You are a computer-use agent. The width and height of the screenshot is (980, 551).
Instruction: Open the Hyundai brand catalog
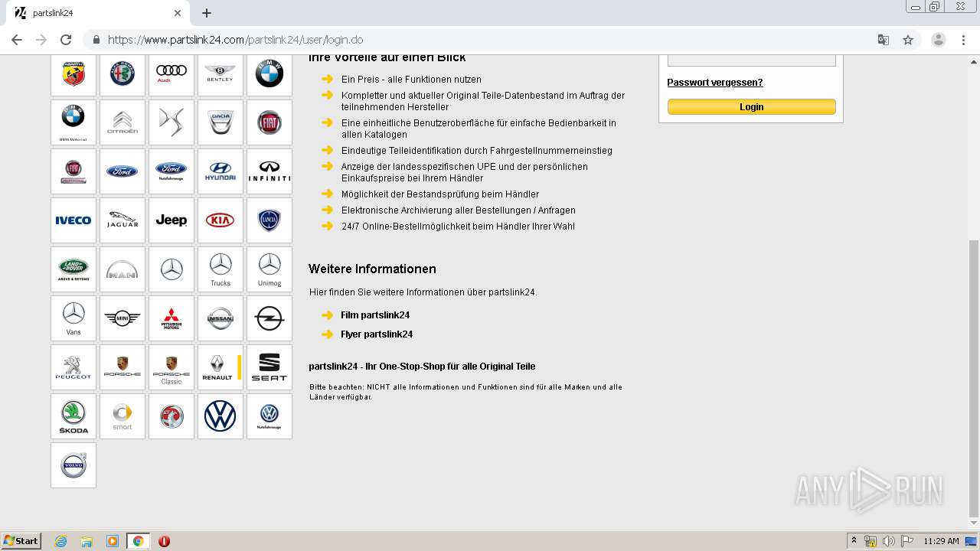click(x=220, y=171)
